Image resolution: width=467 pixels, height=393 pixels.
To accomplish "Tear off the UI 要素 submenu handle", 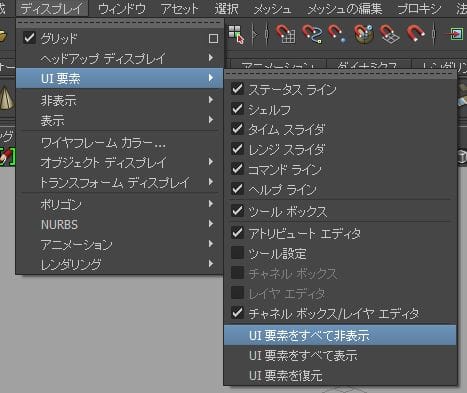I will point(340,74).
